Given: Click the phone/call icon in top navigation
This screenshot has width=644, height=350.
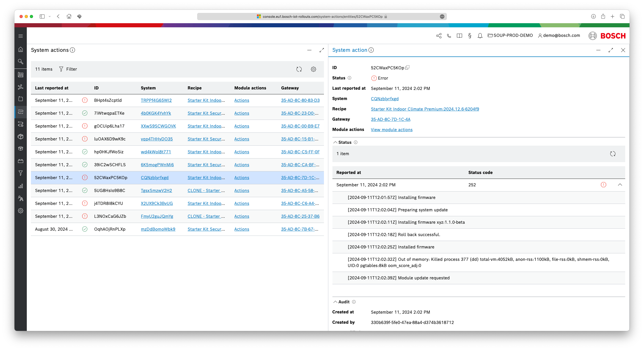Looking at the screenshot, I should pos(450,35).
